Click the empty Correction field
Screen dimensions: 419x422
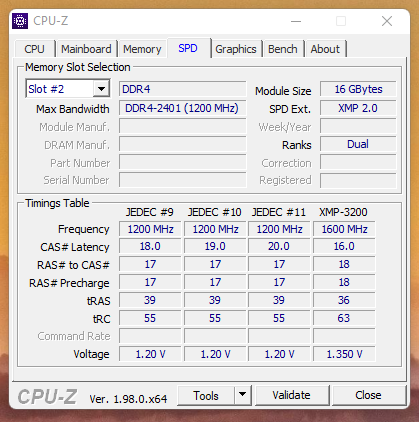point(358,163)
